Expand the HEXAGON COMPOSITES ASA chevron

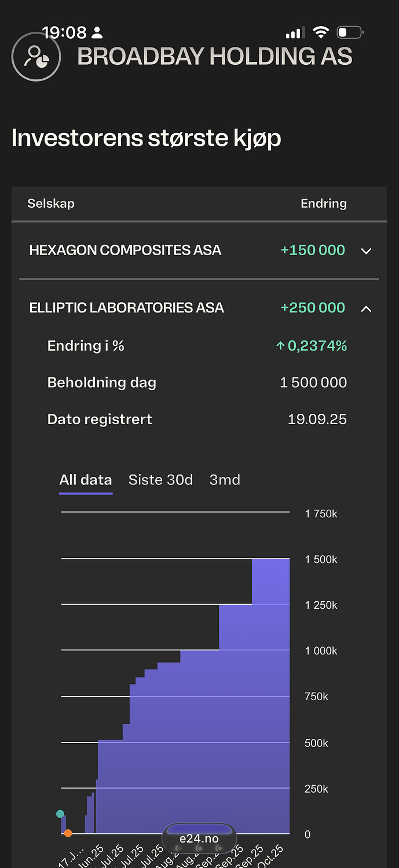tap(366, 251)
